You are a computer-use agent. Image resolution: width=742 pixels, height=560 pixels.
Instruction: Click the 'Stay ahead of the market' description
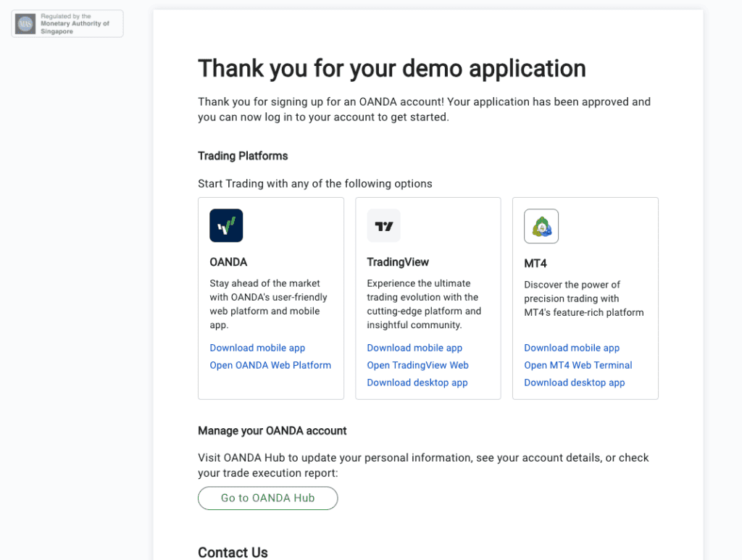click(x=268, y=304)
